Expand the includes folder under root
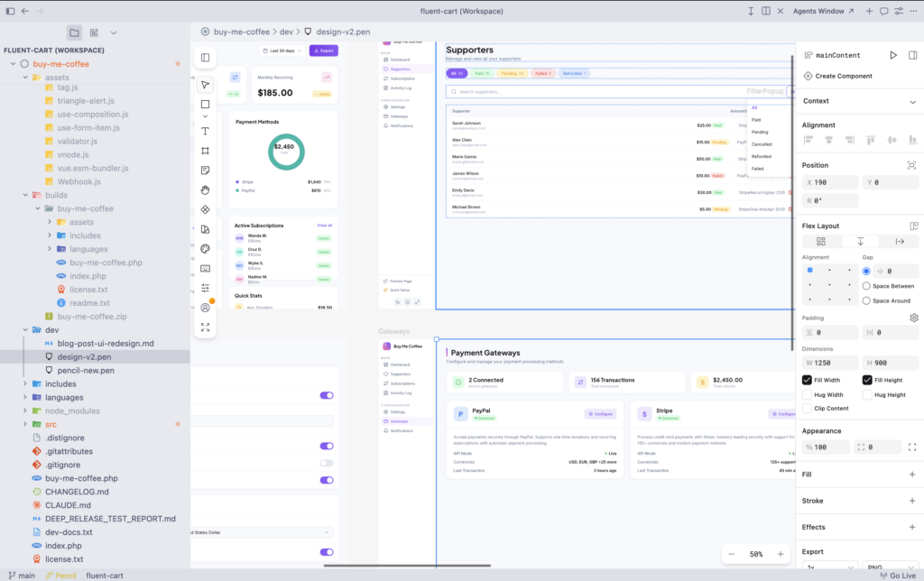The image size is (924, 581). click(x=25, y=383)
